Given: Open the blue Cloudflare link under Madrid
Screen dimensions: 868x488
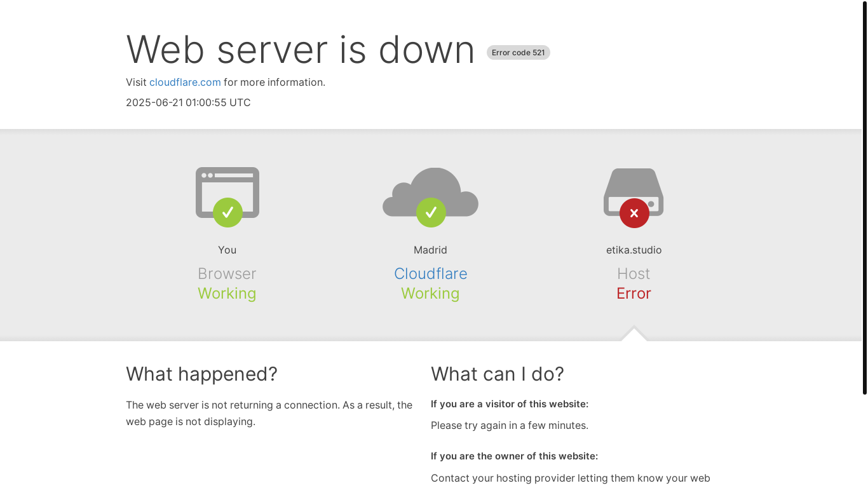Looking at the screenshot, I should pyautogui.click(x=430, y=274).
